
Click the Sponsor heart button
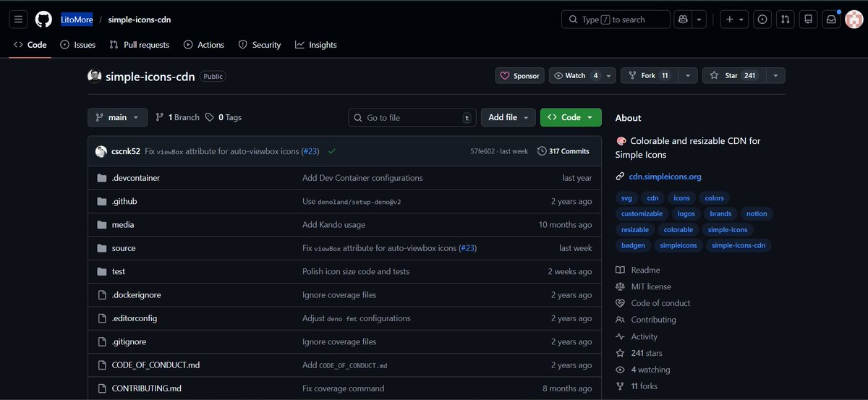point(520,76)
